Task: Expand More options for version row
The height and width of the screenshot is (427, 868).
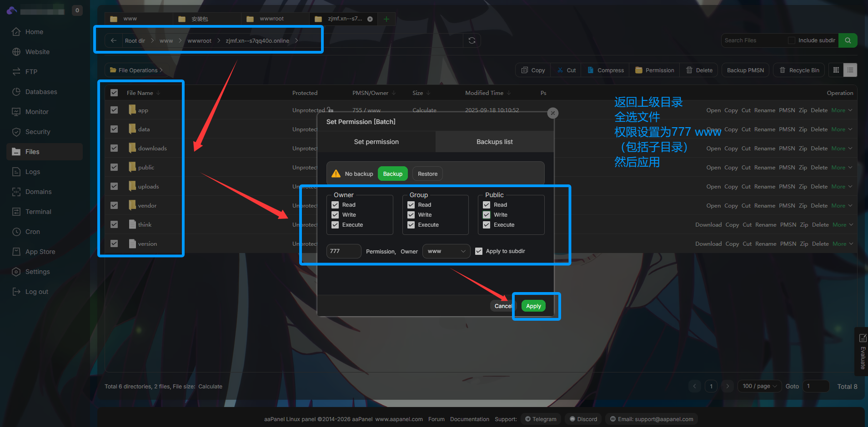Action: (843, 244)
